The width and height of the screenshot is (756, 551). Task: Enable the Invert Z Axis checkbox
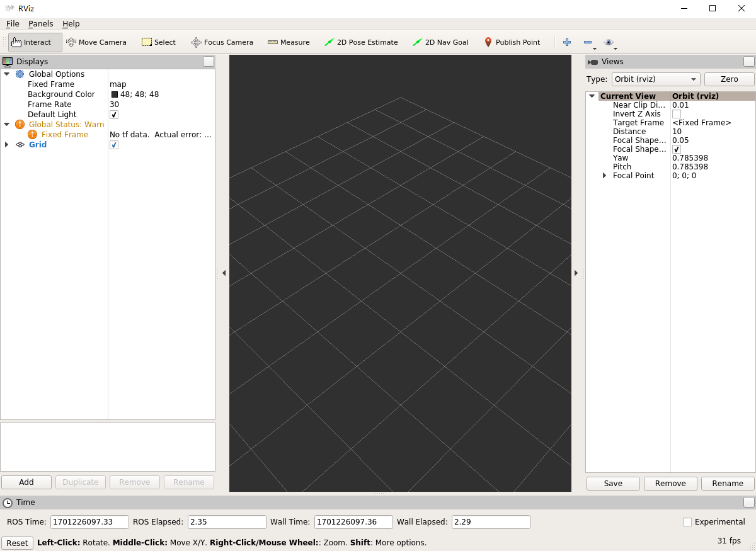[x=677, y=114]
